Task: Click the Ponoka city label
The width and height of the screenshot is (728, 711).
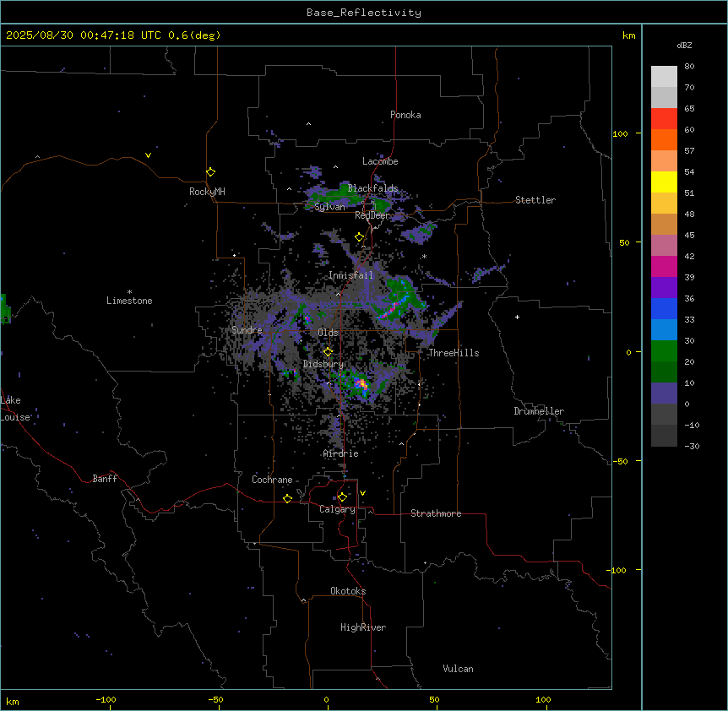Action: coord(405,115)
